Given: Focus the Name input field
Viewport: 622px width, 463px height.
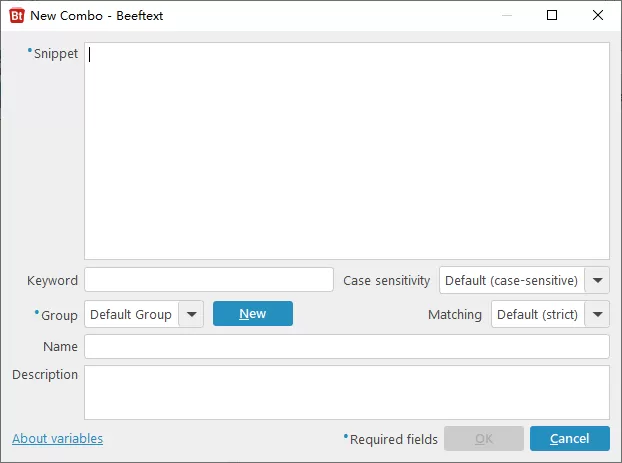Looking at the screenshot, I should [x=346, y=346].
